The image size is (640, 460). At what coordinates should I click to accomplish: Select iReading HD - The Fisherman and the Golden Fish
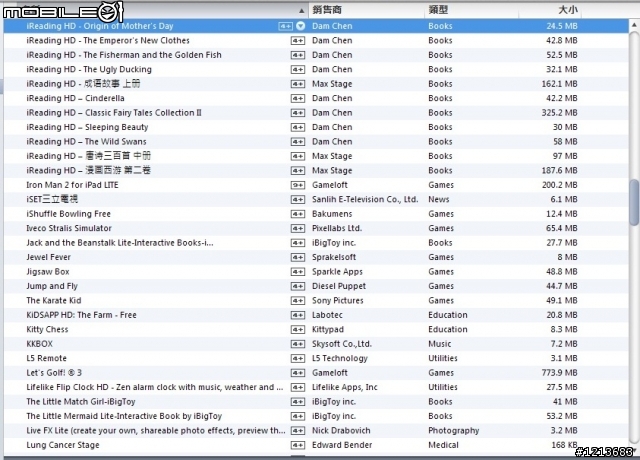(x=316, y=55)
